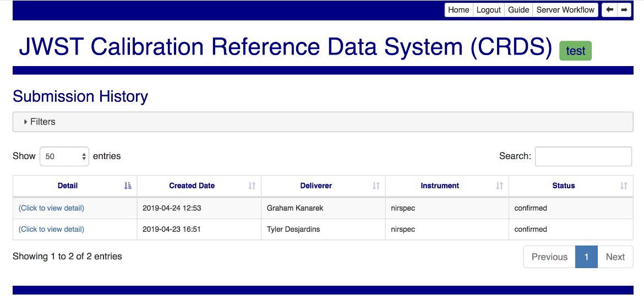View detail of Tyler Desjardins' submission

[51, 229]
